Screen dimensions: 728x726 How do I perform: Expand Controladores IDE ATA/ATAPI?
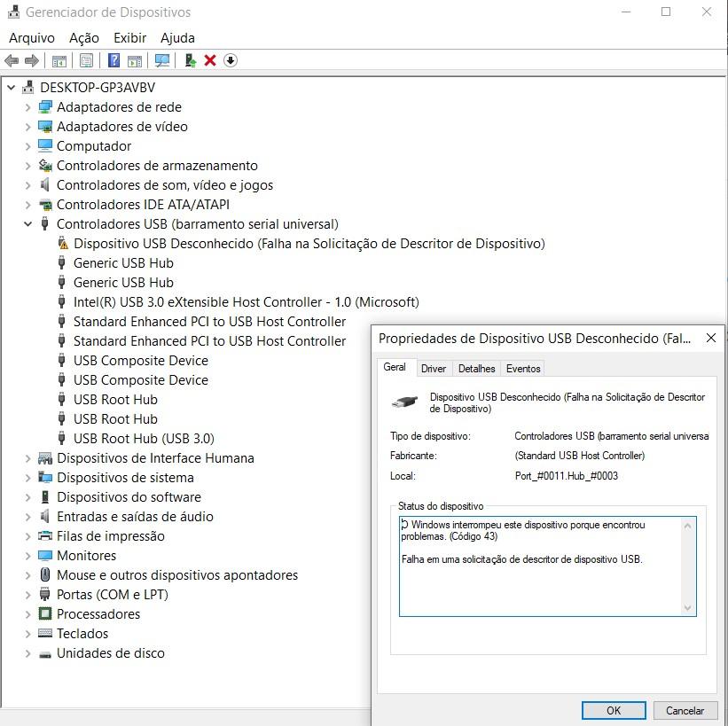(x=27, y=205)
